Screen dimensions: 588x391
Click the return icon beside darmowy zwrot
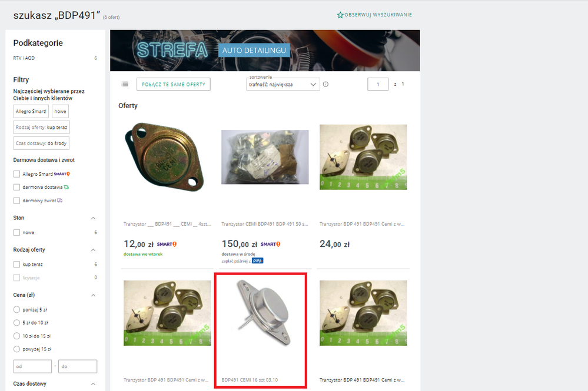(x=59, y=200)
